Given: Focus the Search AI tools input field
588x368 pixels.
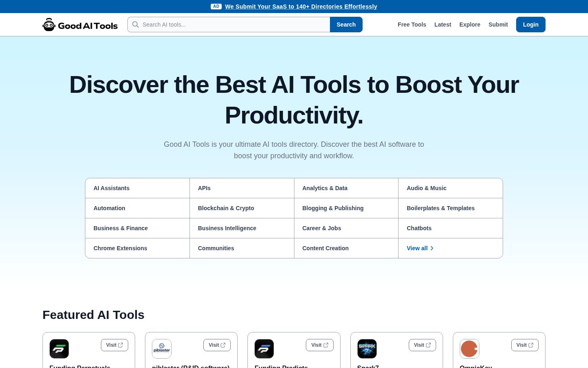Looking at the screenshot, I should point(229,25).
